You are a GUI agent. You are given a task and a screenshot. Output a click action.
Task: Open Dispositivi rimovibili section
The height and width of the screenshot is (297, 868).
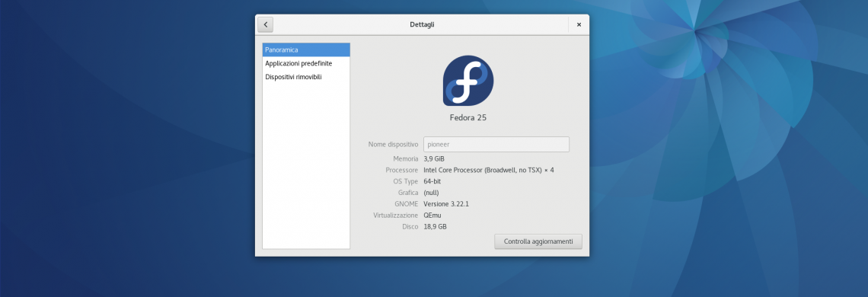point(306,77)
